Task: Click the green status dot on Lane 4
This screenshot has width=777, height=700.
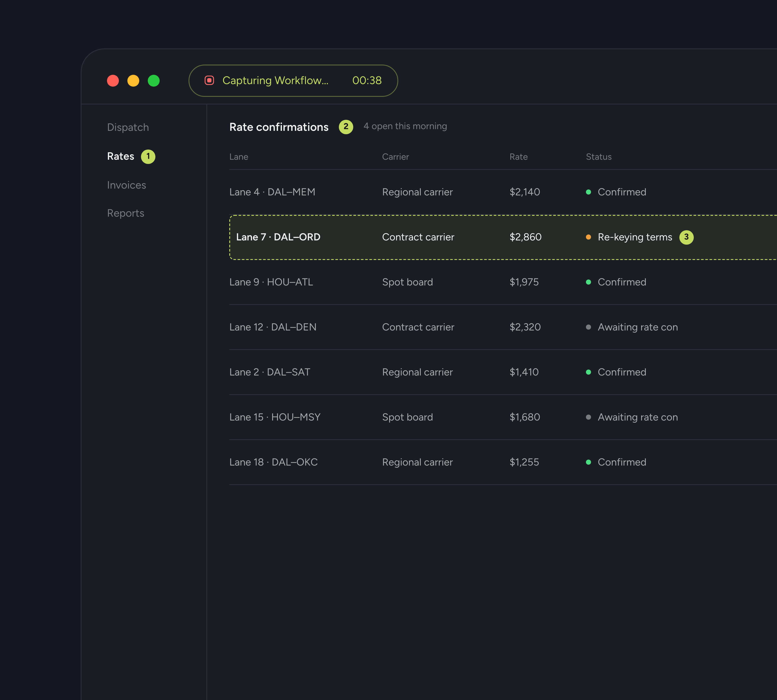Action: pyautogui.click(x=588, y=192)
